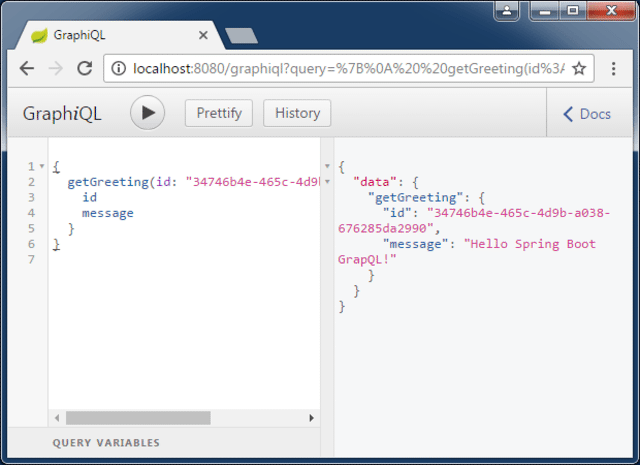
Task: Click the getGreeting field in query editor
Action: point(108,182)
